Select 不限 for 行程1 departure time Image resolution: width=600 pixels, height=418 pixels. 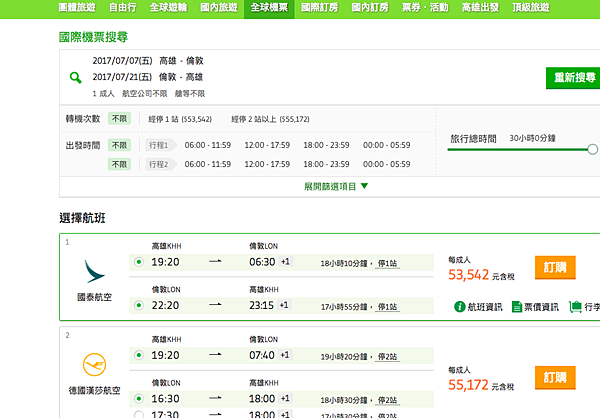pos(119,145)
